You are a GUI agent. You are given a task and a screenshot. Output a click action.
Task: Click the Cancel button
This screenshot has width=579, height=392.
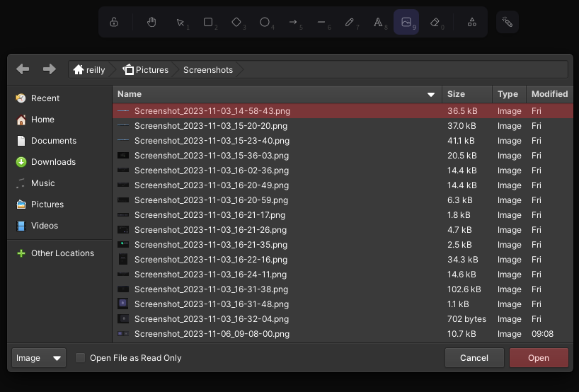pyautogui.click(x=474, y=357)
